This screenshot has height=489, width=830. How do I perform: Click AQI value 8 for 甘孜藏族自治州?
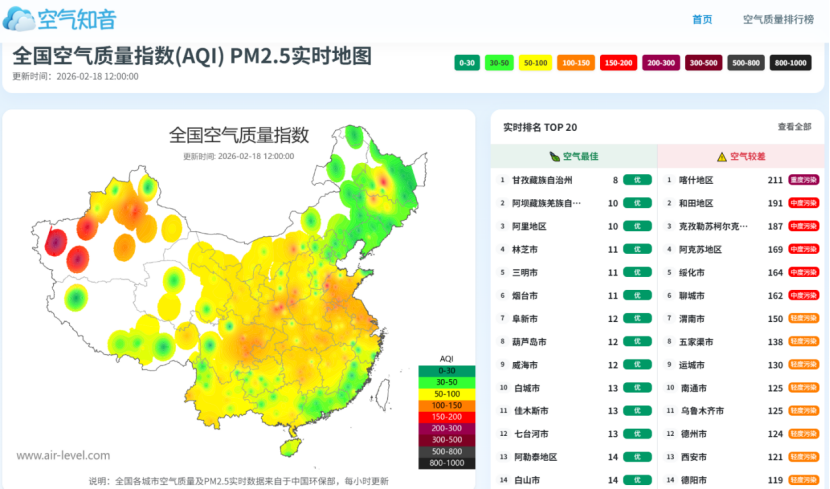tap(615, 180)
